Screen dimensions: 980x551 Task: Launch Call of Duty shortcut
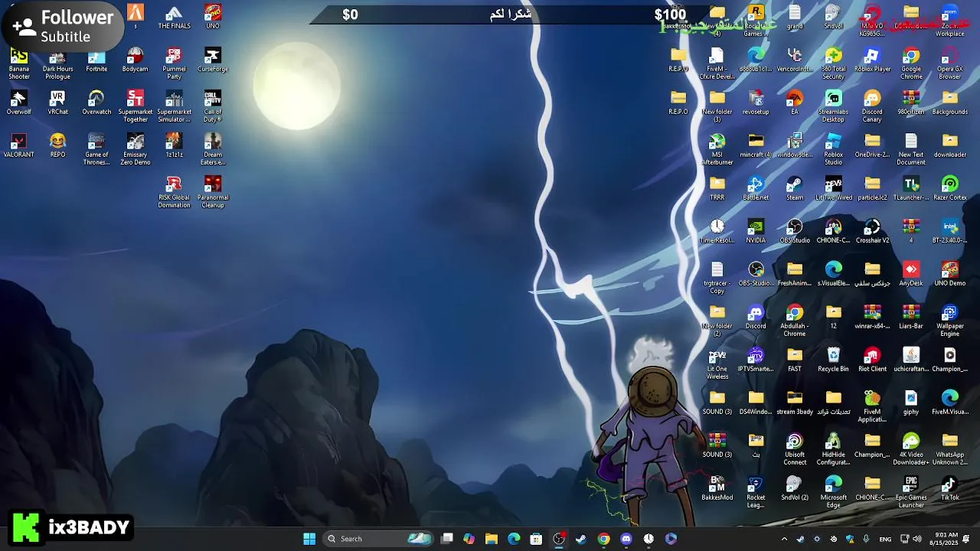point(213,106)
